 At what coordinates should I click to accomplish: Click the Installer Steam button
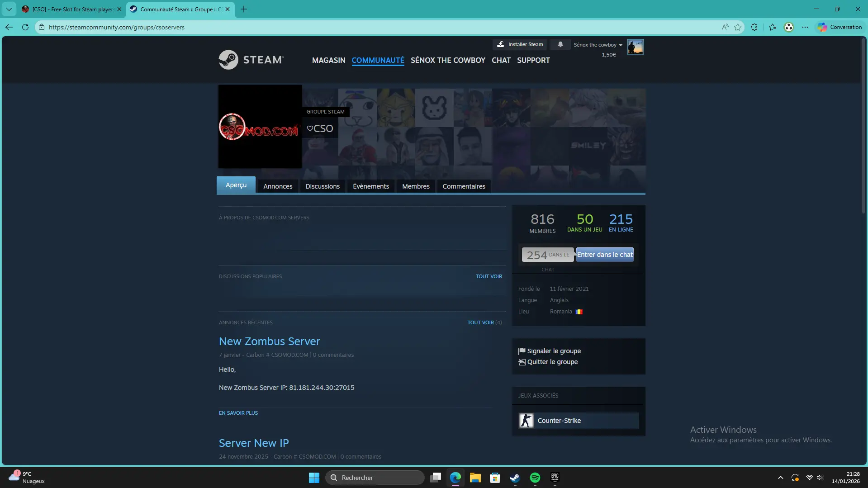(x=520, y=44)
